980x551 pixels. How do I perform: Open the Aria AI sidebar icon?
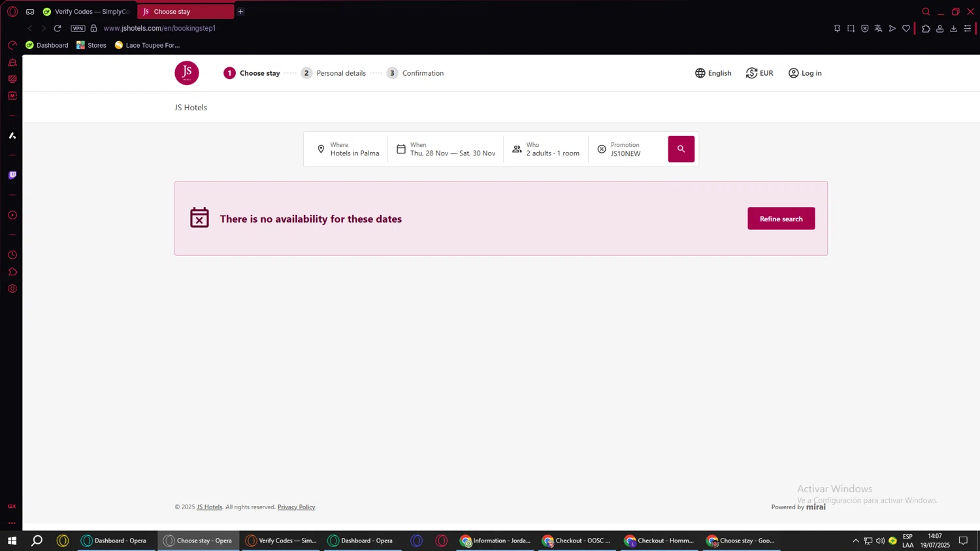[x=12, y=136]
